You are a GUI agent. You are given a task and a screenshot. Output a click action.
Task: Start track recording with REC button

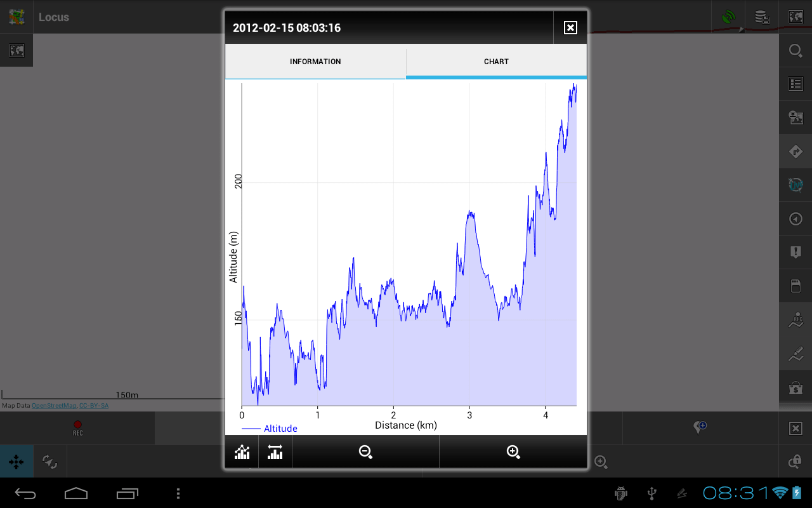pyautogui.click(x=77, y=428)
